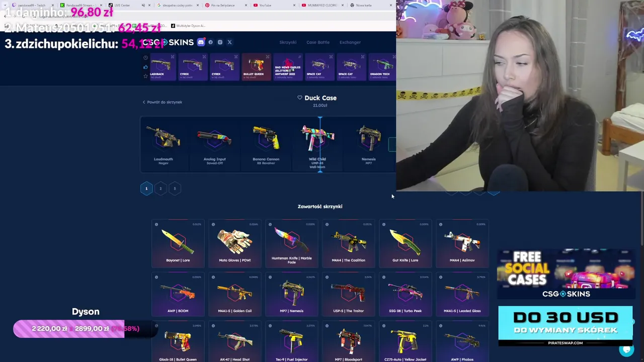Open the chat bubble icon at bottom right
The image size is (644, 362).
click(626, 349)
